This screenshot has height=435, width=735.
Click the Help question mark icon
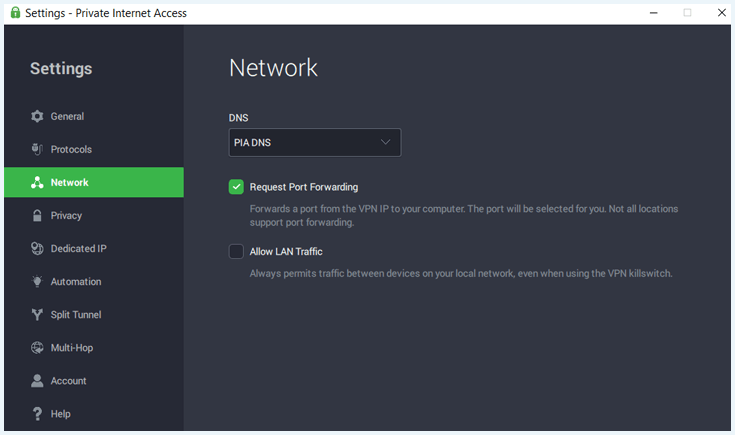(x=37, y=414)
